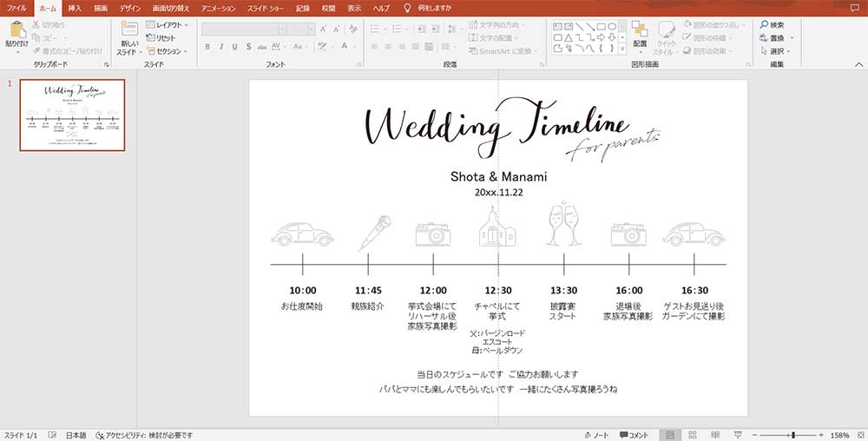
Task: Expand the Section (セクション) dropdown
Action: pyautogui.click(x=165, y=51)
